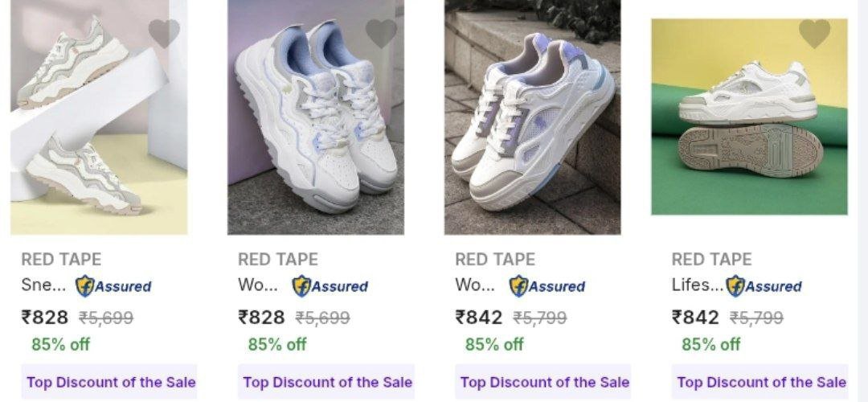Click the Assured badge on first product
The height and width of the screenshot is (402, 868).
[113, 286]
